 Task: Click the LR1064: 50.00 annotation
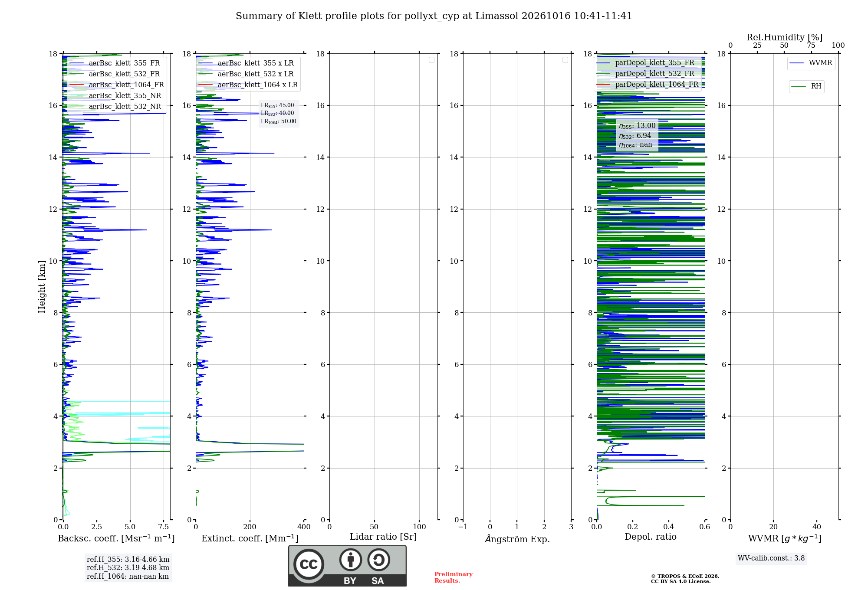coord(279,121)
